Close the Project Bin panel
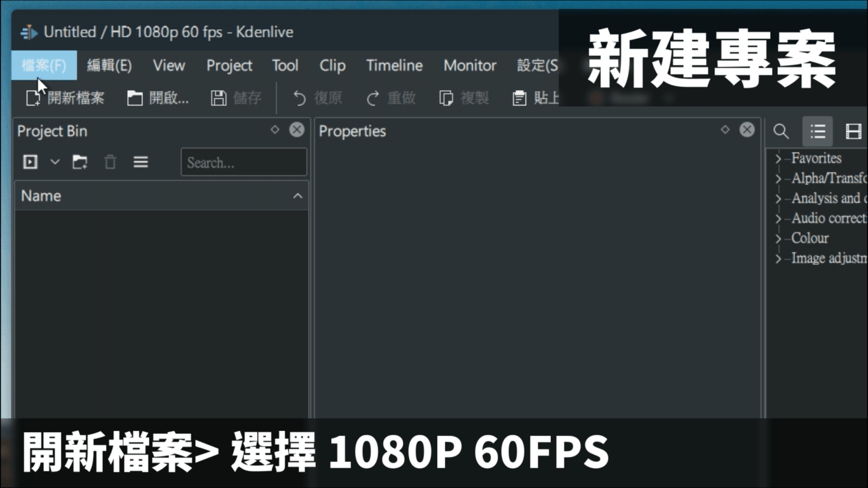 click(x=297, y=130)
